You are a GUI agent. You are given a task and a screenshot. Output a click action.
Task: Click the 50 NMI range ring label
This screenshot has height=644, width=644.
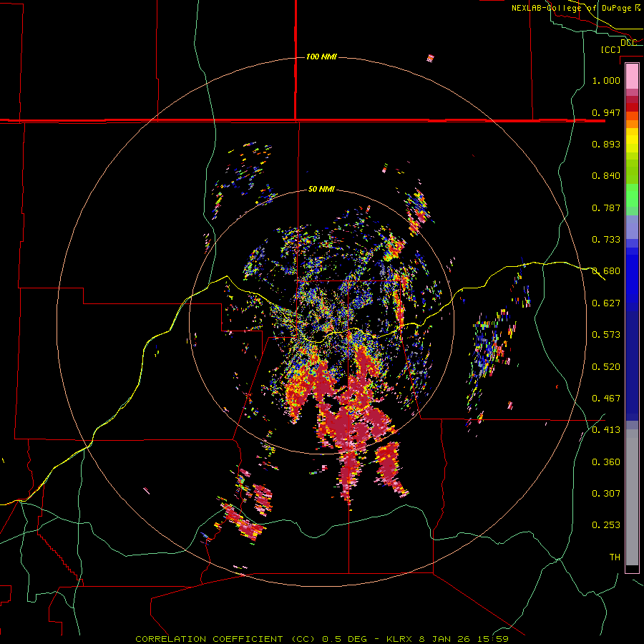point(321,189)
